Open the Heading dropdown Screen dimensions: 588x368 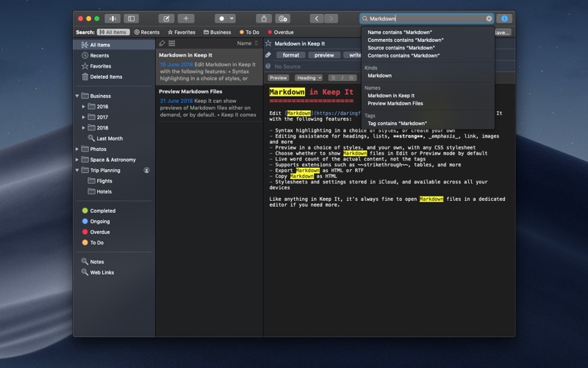309,77
